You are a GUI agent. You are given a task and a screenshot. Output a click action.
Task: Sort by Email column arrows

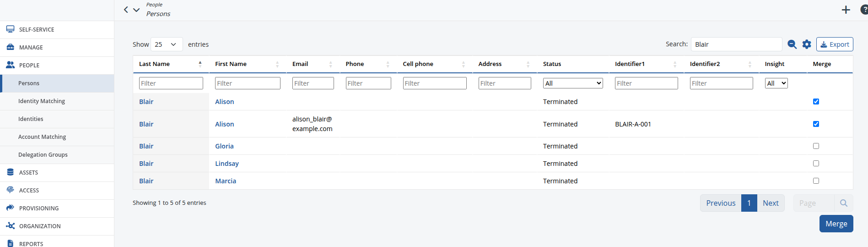point(331,64)
